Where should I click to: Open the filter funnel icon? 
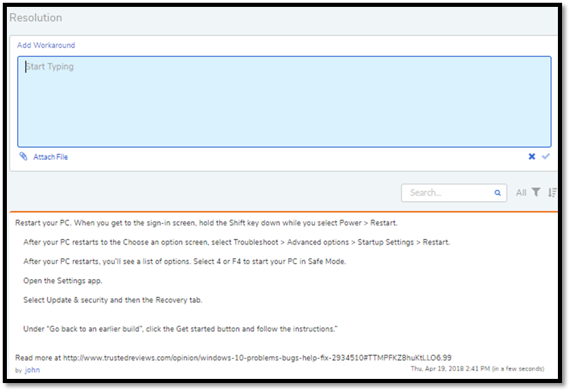[536, 192]
